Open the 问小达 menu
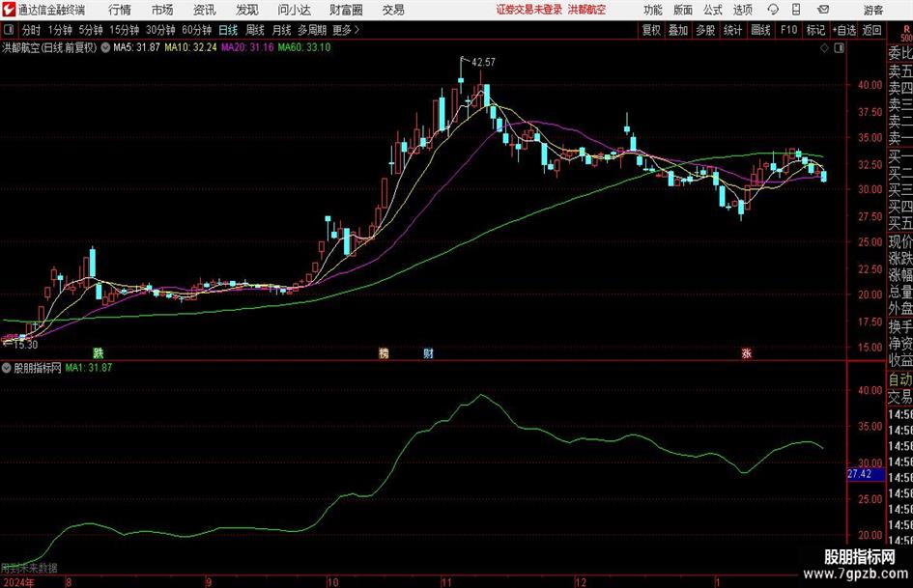The image size is (913, 588). (294, 10)
